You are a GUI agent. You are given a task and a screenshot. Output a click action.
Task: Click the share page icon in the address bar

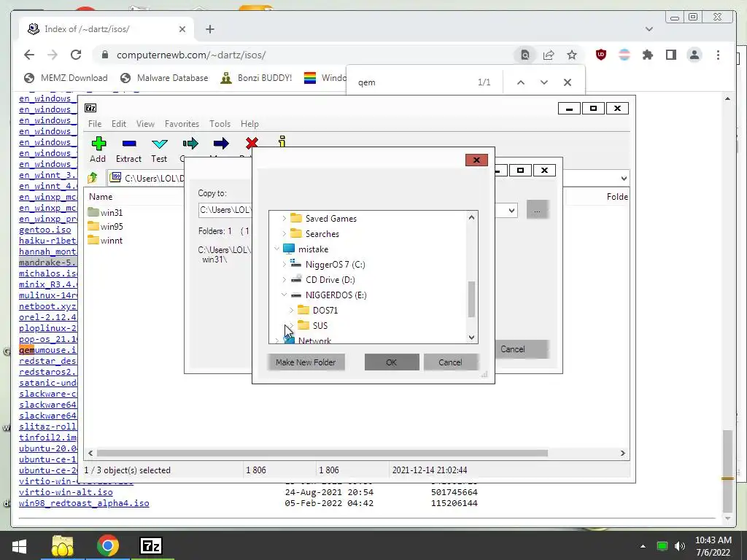pos(549,55)
